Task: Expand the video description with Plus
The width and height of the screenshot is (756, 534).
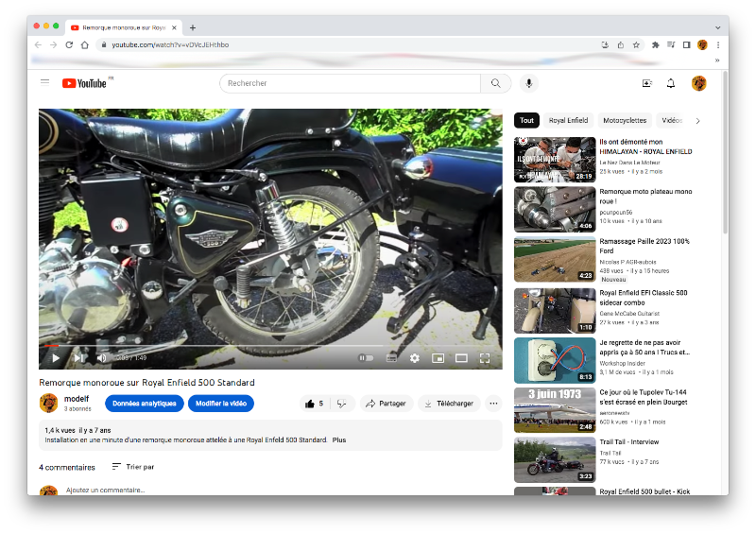Action: coord(339,439)
